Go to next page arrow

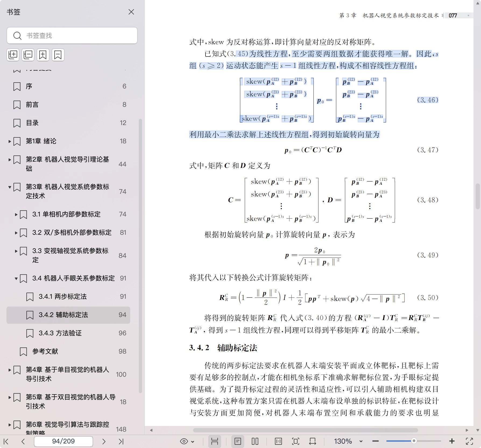[104, 441]
